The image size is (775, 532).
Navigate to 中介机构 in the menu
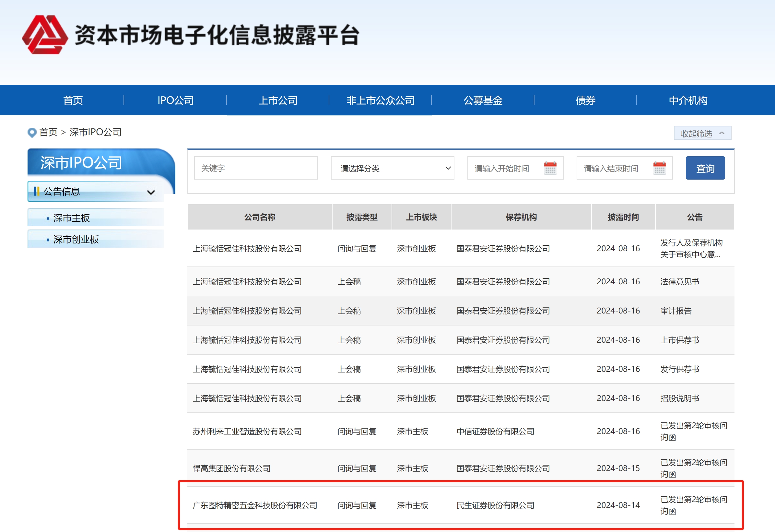tap(687, 100)
